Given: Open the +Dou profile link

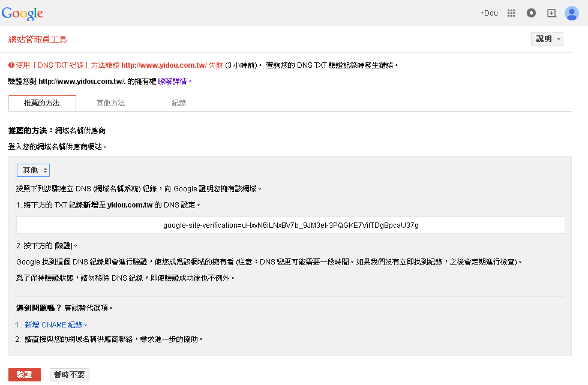Looking at the screenshot, I should click(488, 13).
